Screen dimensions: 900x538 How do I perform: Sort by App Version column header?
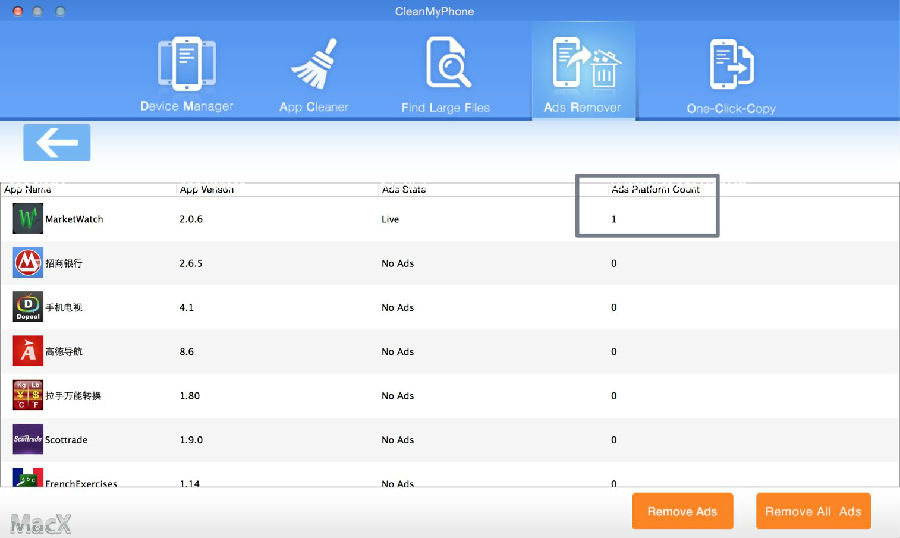pos(206,189)
